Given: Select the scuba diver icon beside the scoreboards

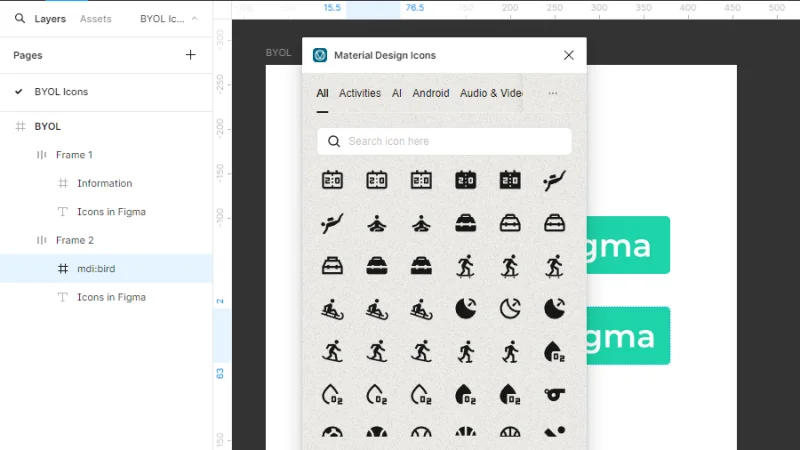Looking at the screenshot, I should [x=554, y=181].
